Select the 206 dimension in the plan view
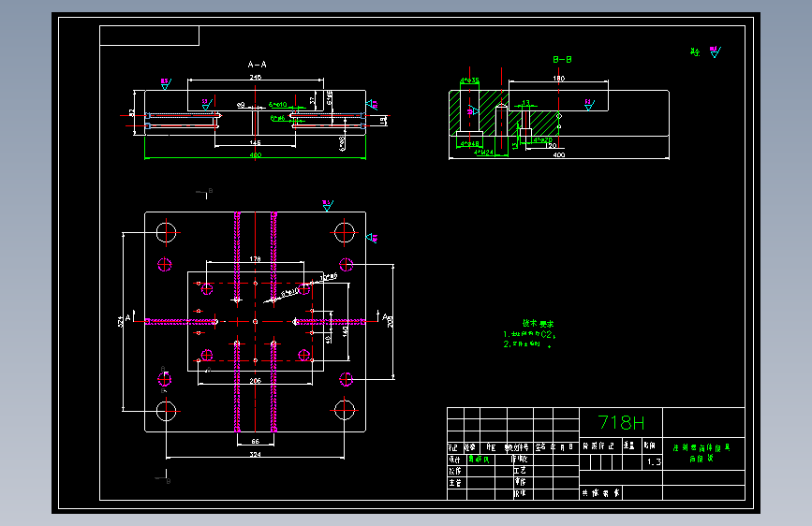Image resolution: width=812 pixels, height=526 pixels. tap(256, 381)
